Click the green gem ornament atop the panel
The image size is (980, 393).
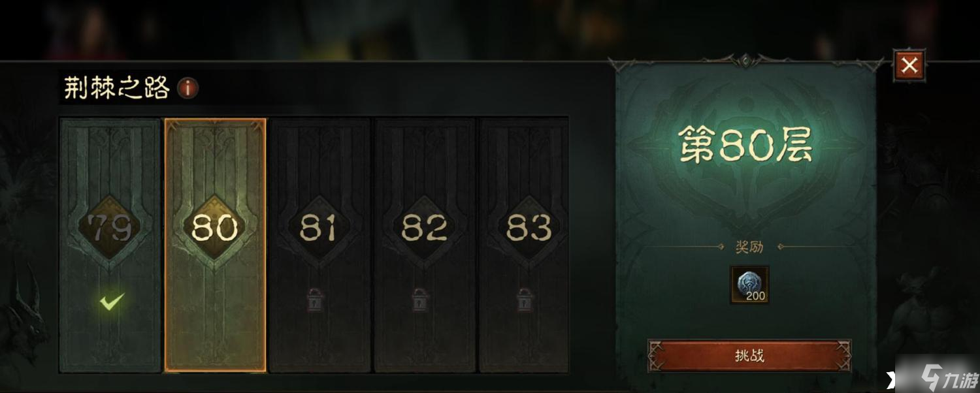745,61
